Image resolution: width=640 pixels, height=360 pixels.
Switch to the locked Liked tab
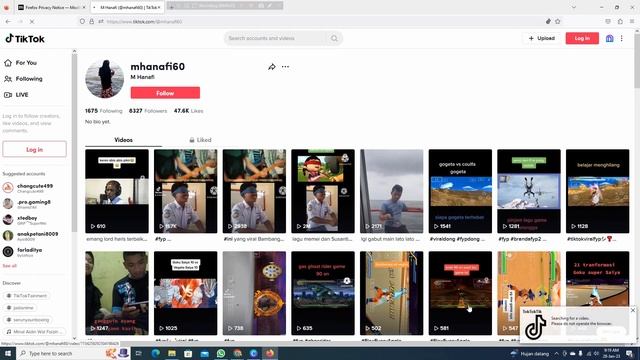(x=200, y=140)
